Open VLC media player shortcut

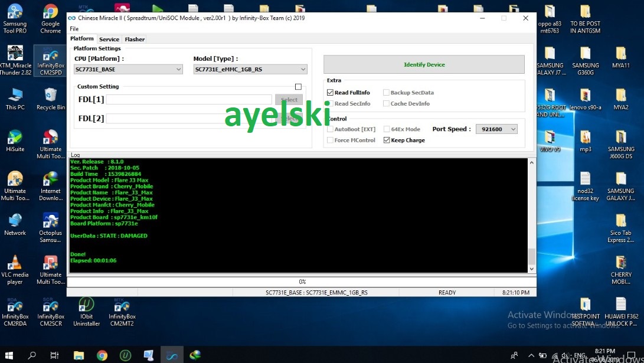(x=15, y=270)
